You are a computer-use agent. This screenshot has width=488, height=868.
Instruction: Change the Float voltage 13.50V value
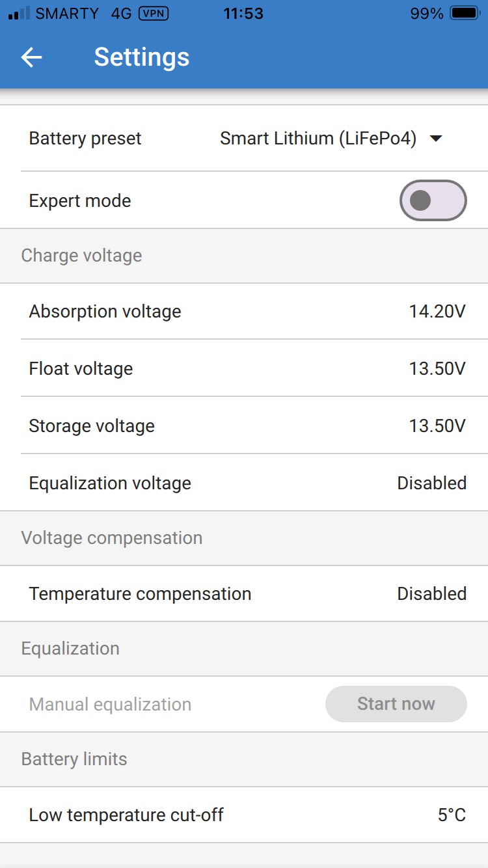(437, 369)
